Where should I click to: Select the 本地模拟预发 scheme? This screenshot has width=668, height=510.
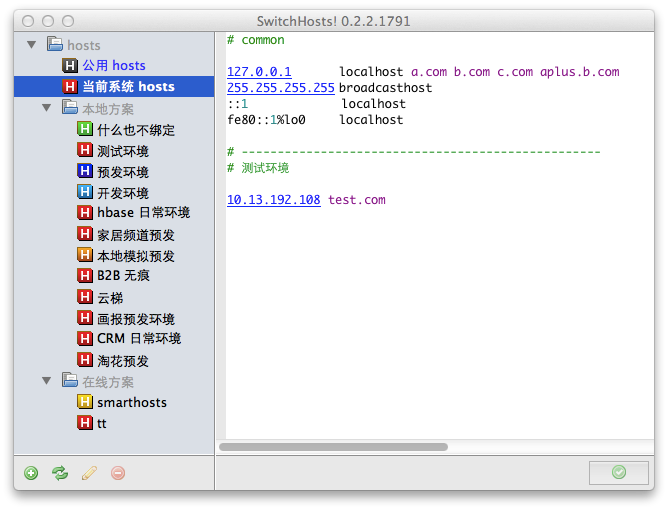[136, 256]
